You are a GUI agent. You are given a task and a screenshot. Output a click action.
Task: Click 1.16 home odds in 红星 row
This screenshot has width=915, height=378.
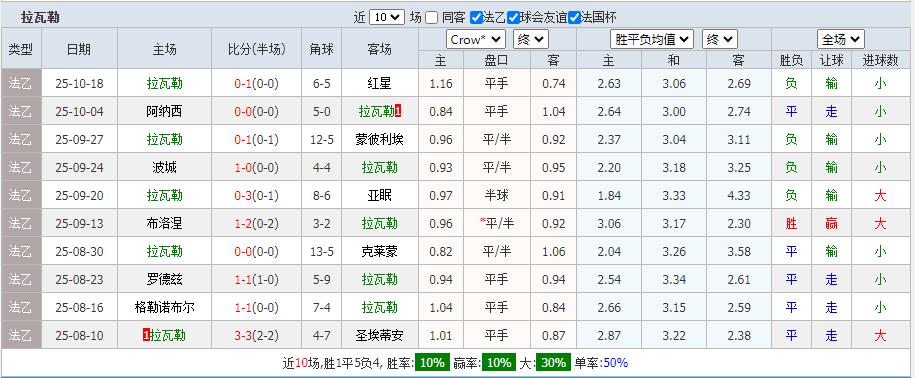[441, 83]
